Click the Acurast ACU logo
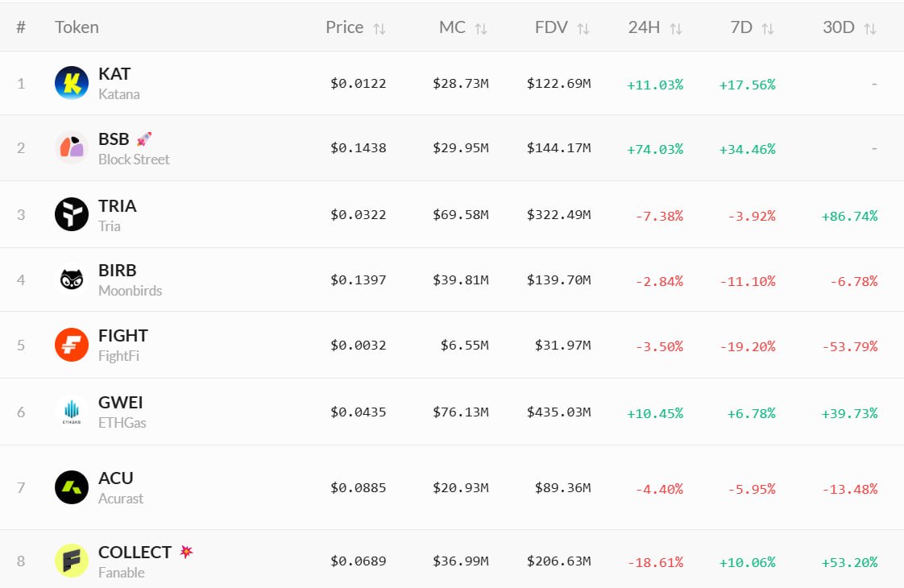The image size is (904, 588). pos(72,487)
